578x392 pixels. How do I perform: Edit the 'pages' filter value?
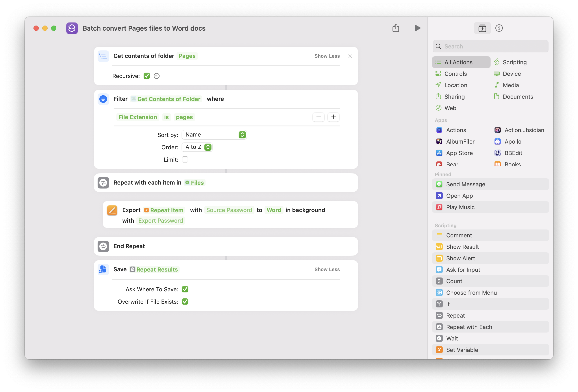click(184, 117)
